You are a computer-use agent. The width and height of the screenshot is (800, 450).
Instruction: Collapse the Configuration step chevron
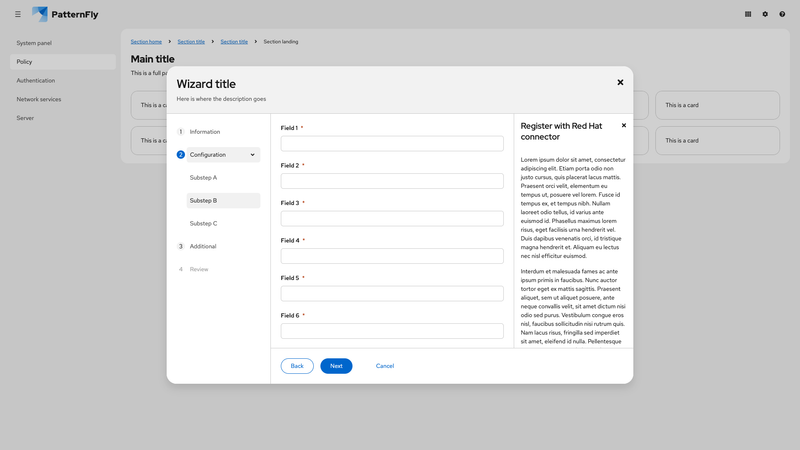coord(253,155)
